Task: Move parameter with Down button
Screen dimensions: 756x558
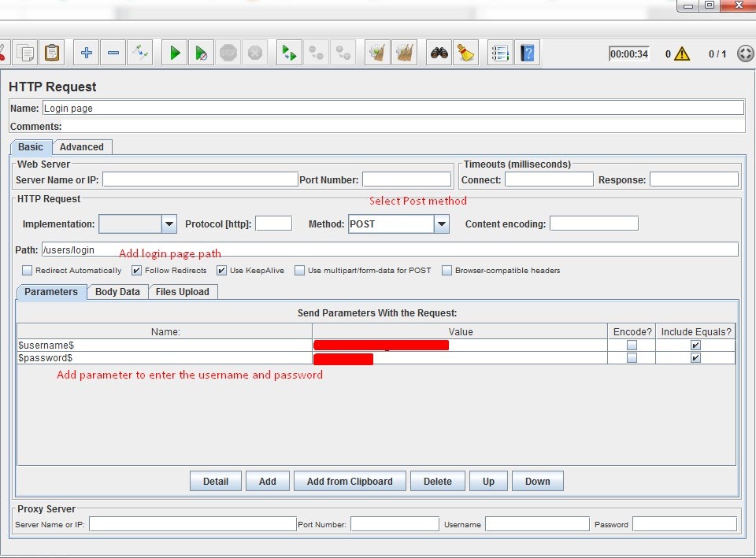Action: pos(538,481)
